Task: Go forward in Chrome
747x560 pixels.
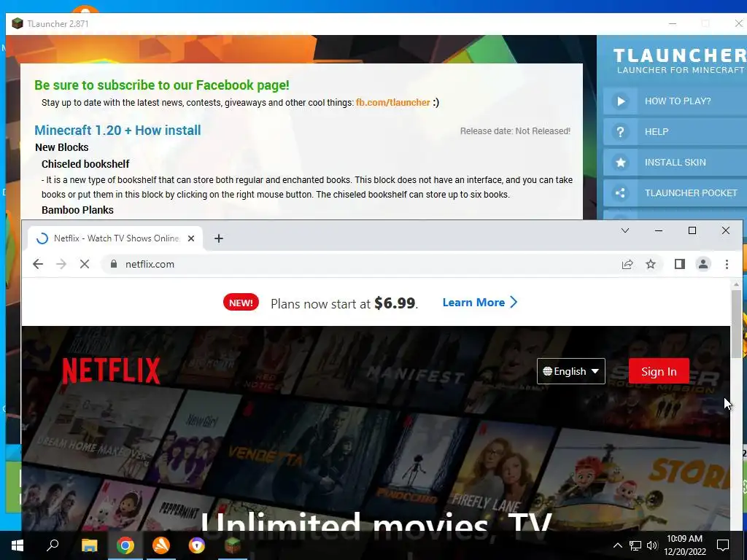Action: [61, 264]
